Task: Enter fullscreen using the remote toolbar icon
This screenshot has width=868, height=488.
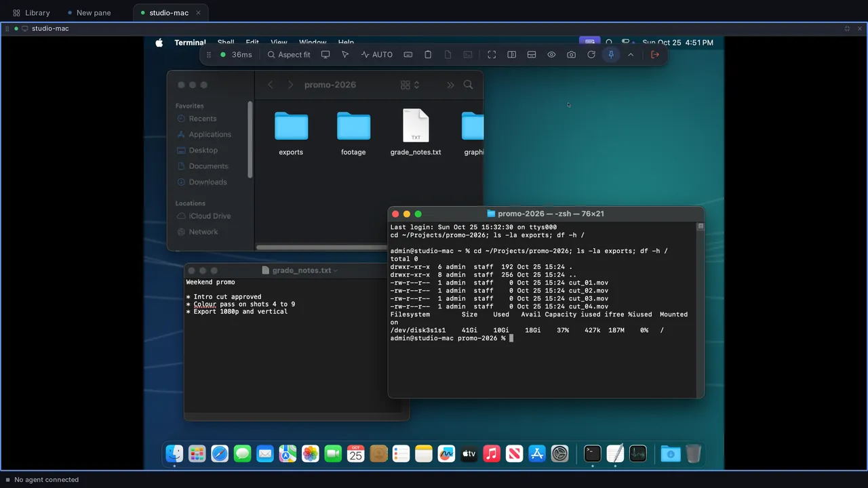Action: point(492,55)
